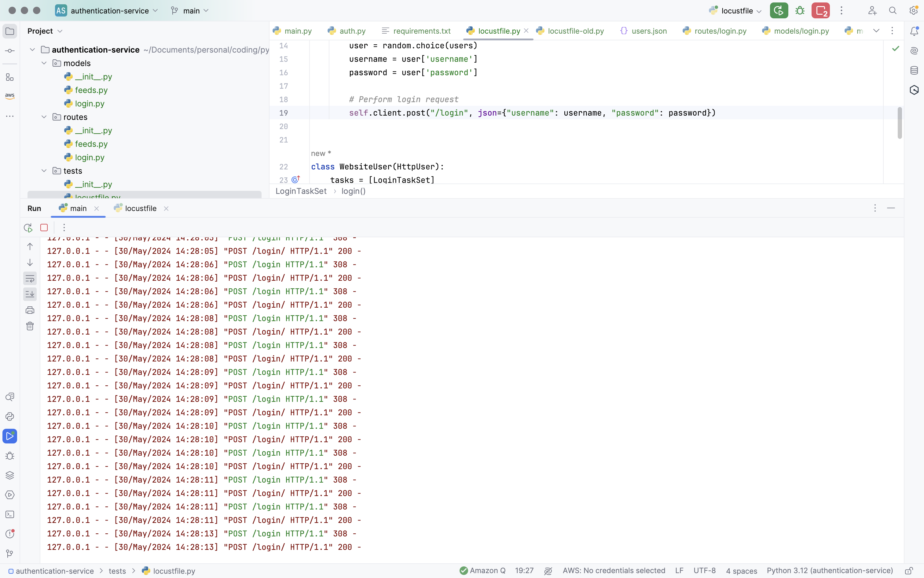This screenshot has width=924, height=578.
Task: Open the Terminal tool window icon
Action: tap(10, 514)
